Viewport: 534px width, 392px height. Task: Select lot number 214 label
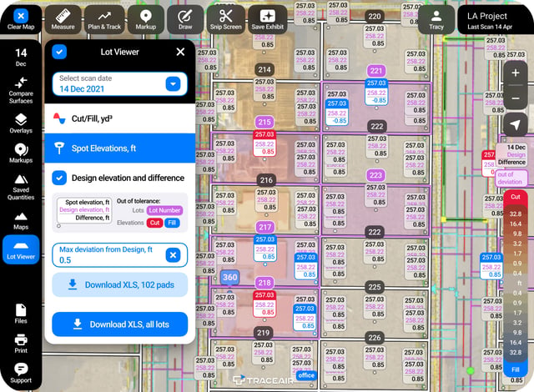[x=264, y=70]
